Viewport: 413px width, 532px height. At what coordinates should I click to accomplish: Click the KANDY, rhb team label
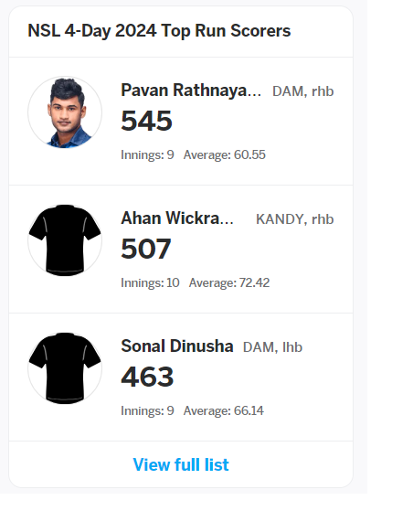294,219
